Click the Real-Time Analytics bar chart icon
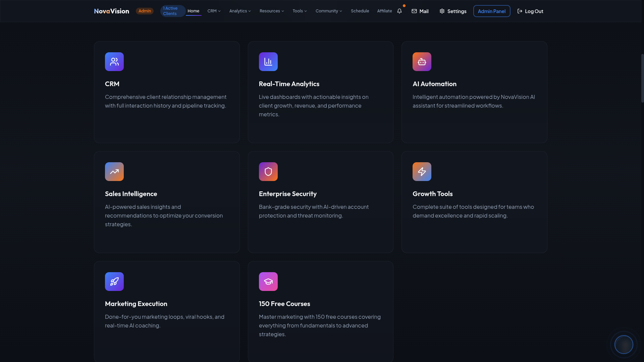Screen dimensions: 644x362 coord(268,62)
